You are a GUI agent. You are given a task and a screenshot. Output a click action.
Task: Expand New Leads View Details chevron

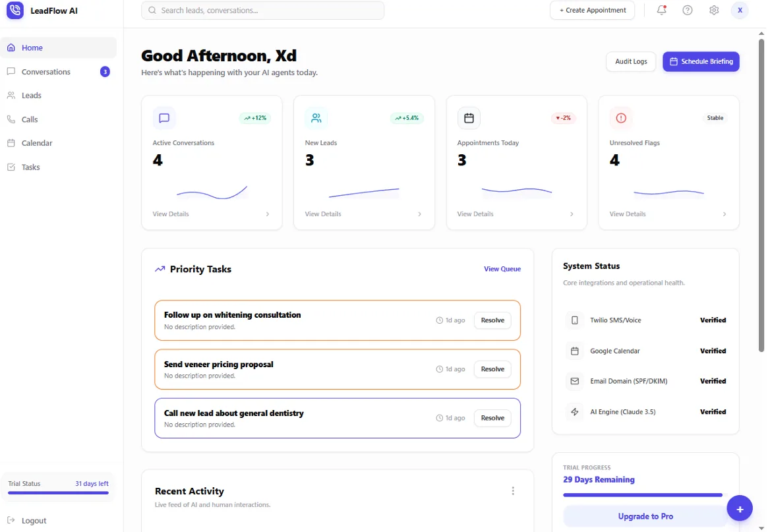click(420, 214)
